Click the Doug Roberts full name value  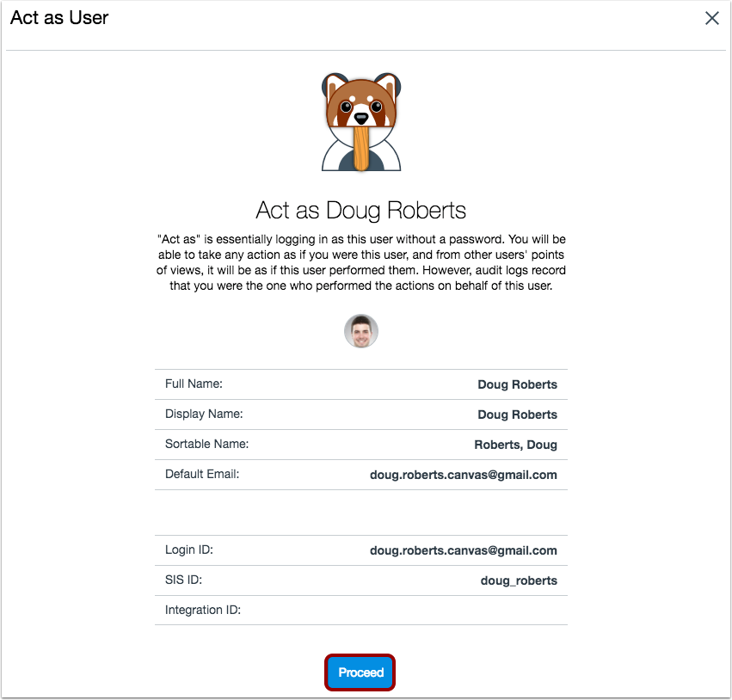click(x=517, y=384)
